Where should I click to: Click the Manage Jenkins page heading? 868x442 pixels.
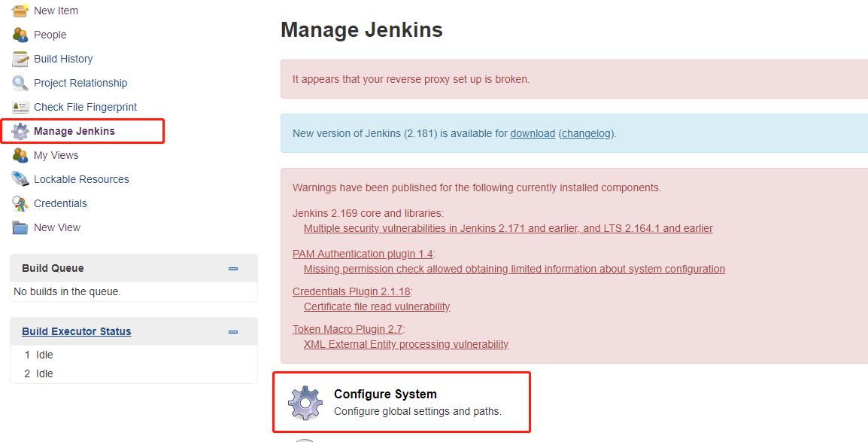point(362,29)
